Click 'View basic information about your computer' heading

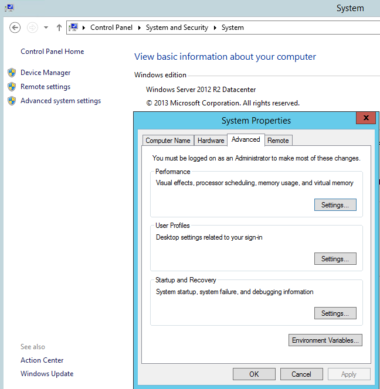(x=225, y=57)
